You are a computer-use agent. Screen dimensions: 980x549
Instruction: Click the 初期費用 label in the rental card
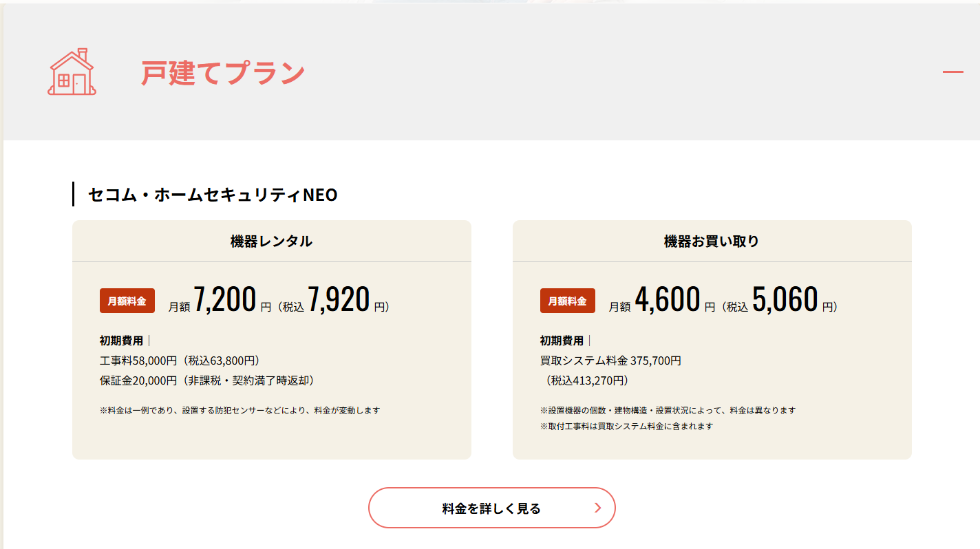pos(121,341)
